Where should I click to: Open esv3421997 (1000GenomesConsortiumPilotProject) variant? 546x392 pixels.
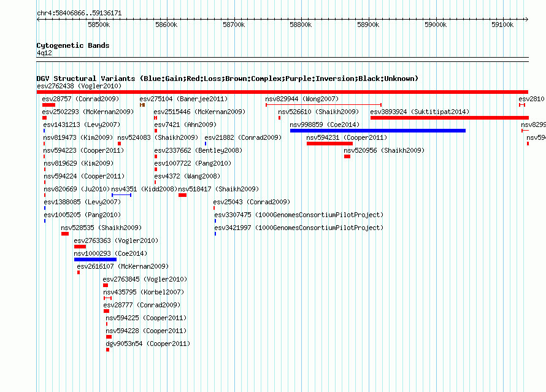[299, 228]
